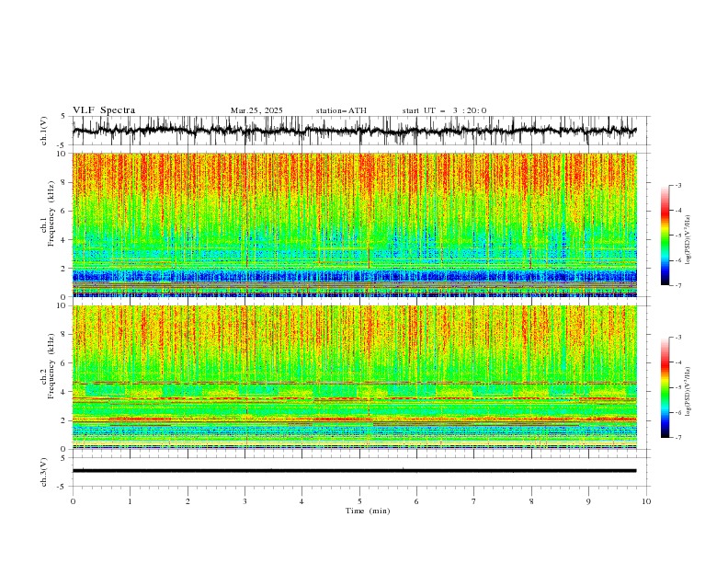The width and height of the screenshot is (728, 563).
Task: Click the "-7" label on ch.1 colorbar
Action: (678, 285)
